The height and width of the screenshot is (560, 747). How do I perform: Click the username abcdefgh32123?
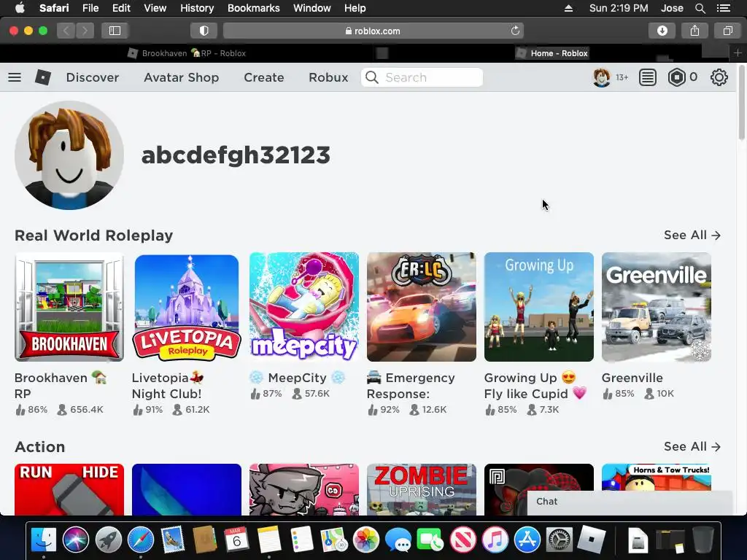coord(236,155)
